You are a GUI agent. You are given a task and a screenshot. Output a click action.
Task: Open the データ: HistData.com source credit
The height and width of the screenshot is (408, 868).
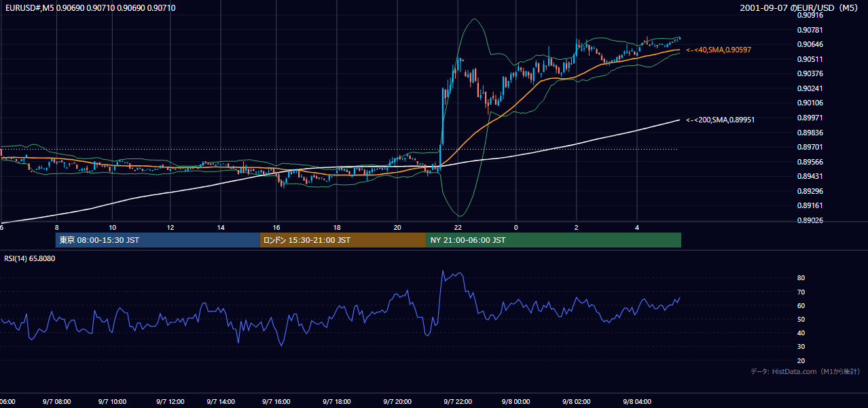(805, 371)
